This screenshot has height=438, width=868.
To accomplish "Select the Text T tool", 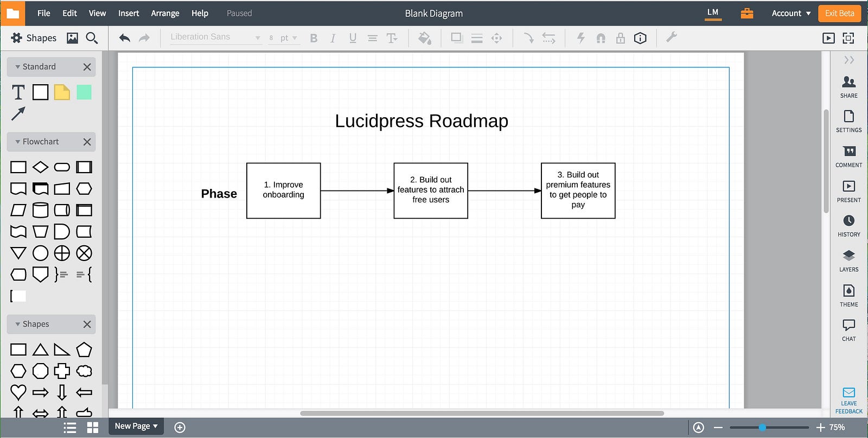I will pyautogui.click(x=18, y=92).
